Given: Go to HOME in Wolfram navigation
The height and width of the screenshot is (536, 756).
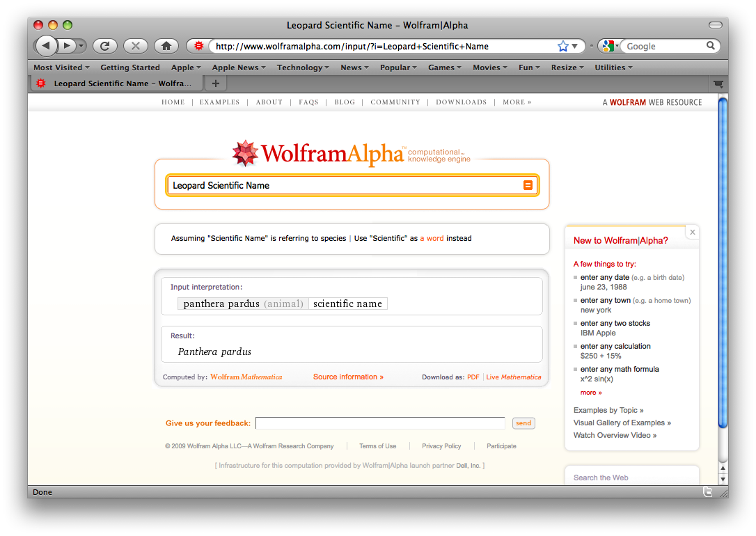Looking at the screenshot, I should [173, 102].
